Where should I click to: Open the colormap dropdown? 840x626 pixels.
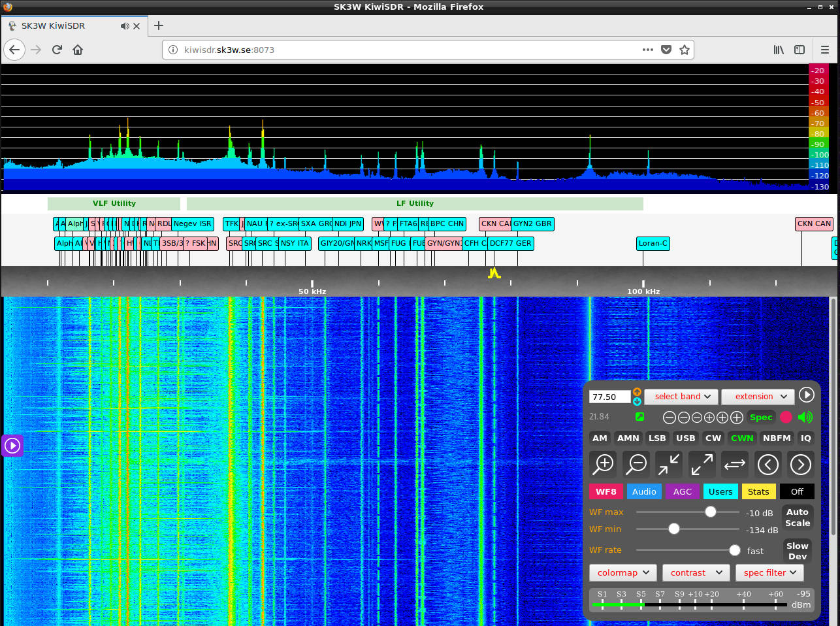point(623,572)
